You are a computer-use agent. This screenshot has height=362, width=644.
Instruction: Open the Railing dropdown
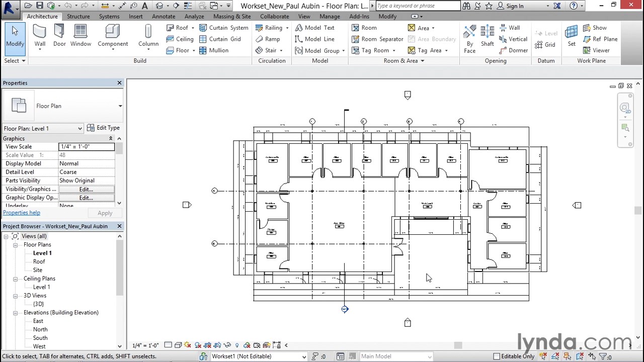[x=287, y=28]
